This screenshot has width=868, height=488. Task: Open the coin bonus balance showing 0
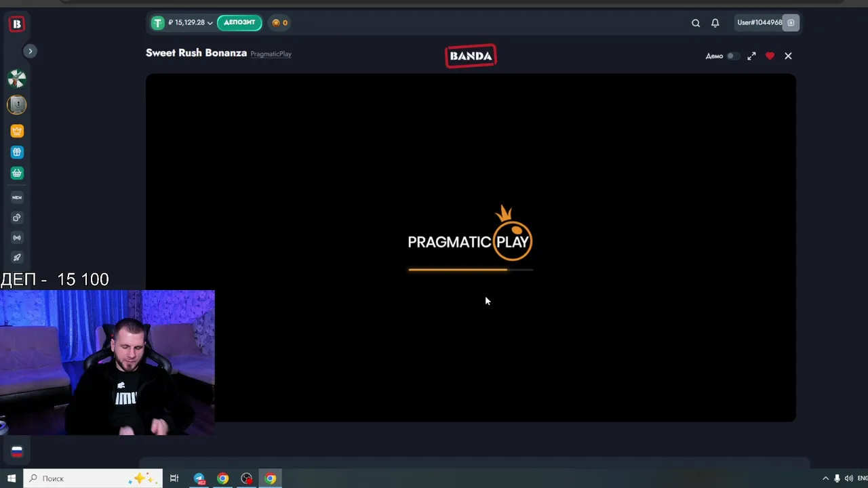click(x=279, y=23)
